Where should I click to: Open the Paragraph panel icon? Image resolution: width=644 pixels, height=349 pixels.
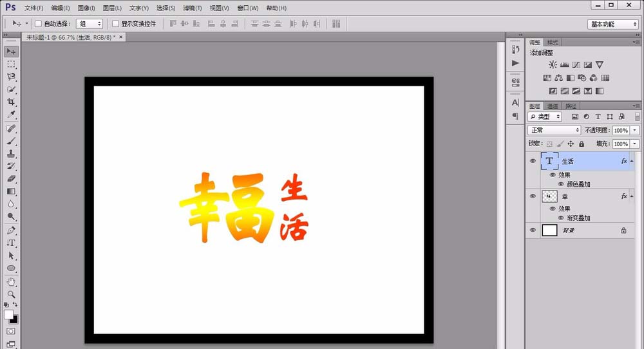[515, 117]
